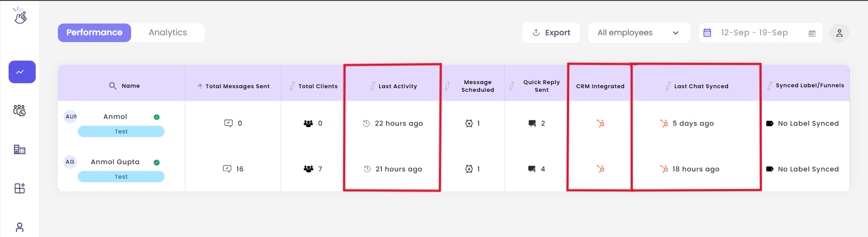Click the message icon showing 16 messages
The image size is (868, 237).
pos(227,169)
